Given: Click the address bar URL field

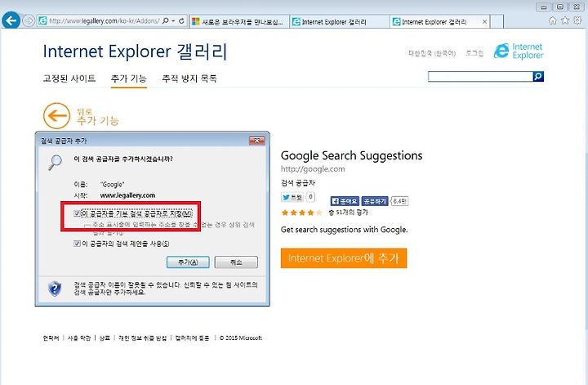Looking at the screenshot, I should (x=105, y=21).
